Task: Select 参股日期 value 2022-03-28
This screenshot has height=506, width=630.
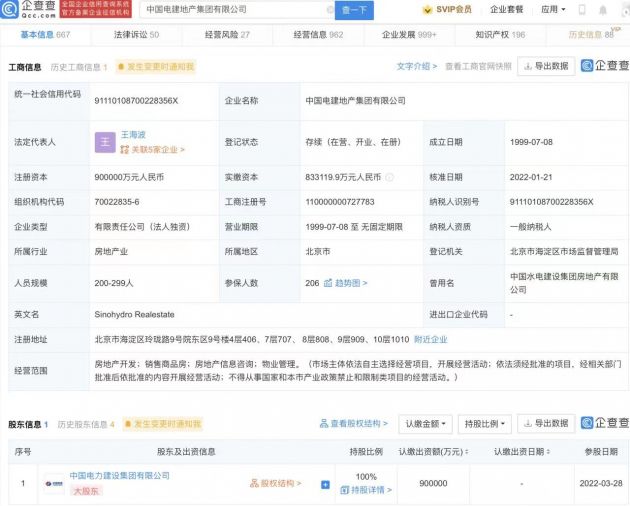Action: coord(601,483)
